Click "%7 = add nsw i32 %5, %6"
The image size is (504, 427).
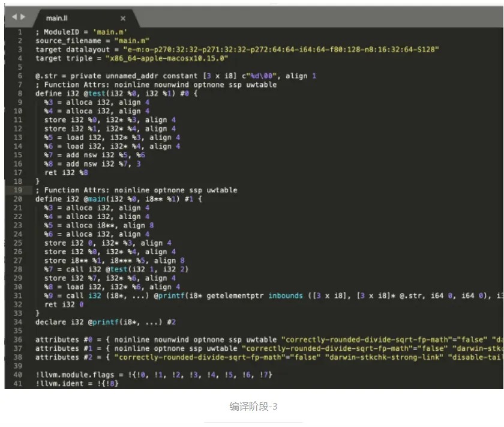pos(95,155)
